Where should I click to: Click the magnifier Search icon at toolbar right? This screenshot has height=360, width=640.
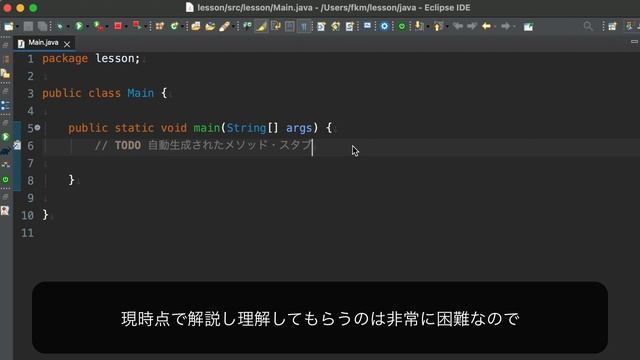(588, 27)
